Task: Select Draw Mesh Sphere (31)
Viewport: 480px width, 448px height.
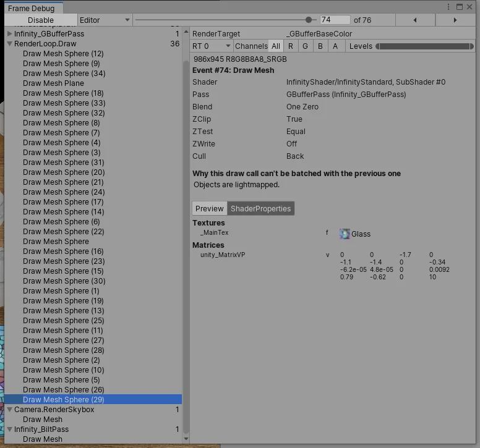Action: pyautogui.click(x=93, y=163)
